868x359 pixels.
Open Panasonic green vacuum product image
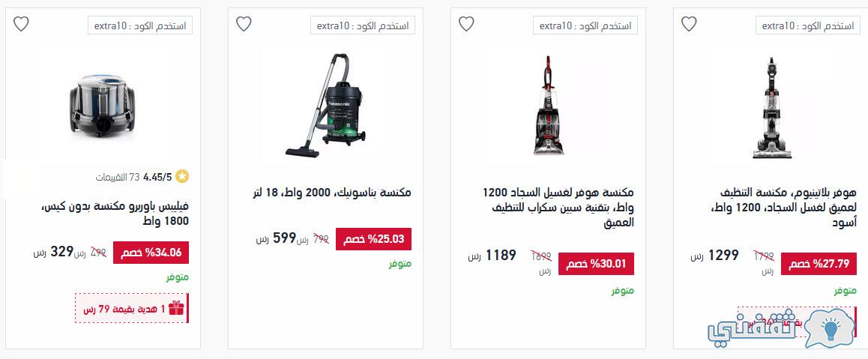325,105
